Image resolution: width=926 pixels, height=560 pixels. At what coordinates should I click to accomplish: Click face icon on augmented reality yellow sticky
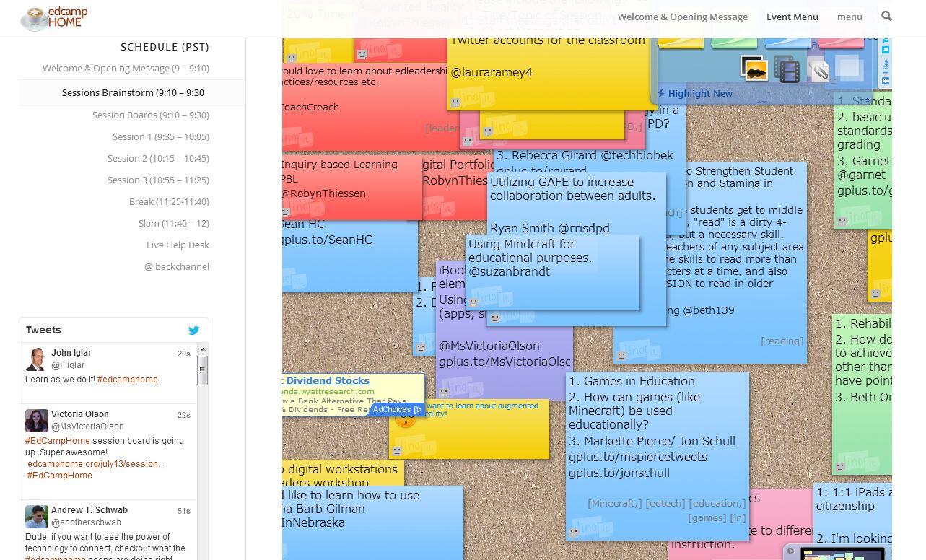pyautogui.click(x=396, y=450)
